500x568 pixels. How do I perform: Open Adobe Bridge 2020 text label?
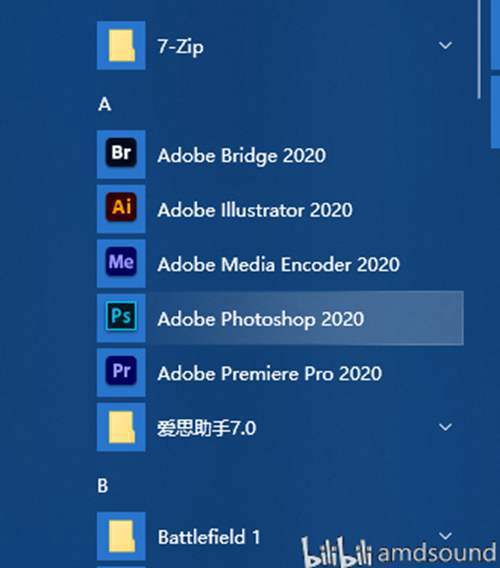click(242, 156)
